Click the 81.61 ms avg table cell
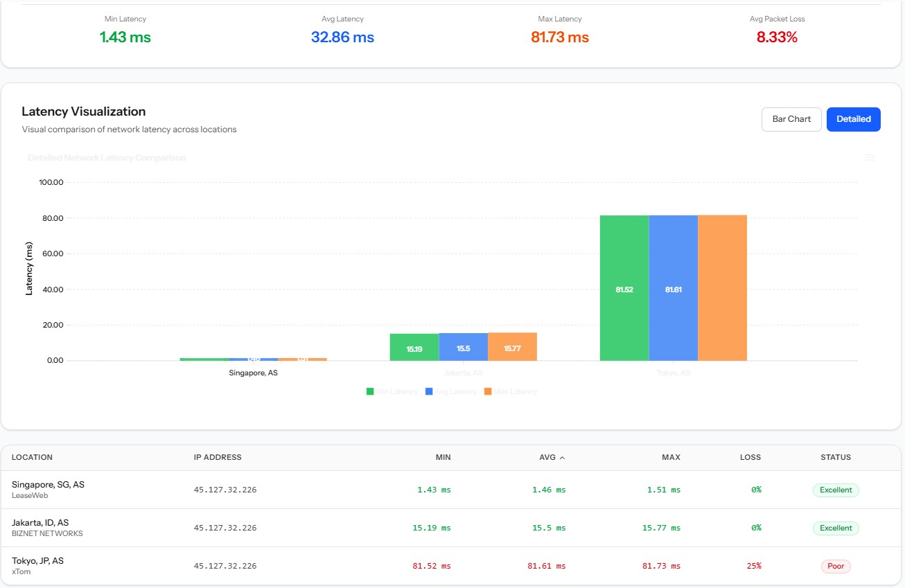 (547, 566)
